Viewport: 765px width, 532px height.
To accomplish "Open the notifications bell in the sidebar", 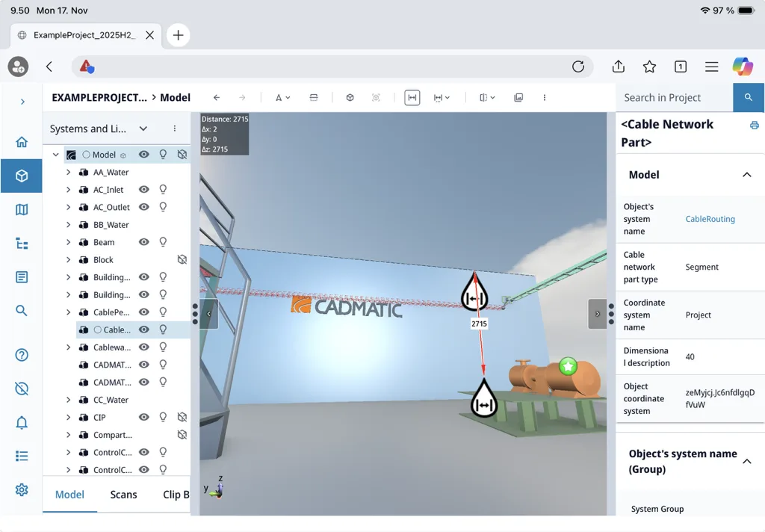I will pos(21,422).
